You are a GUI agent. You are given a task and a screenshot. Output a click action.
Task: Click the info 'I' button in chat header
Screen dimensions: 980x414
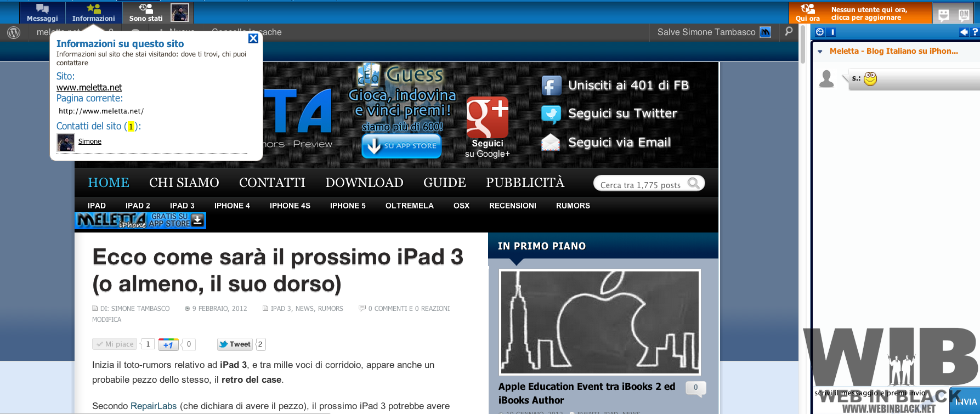click(831, 32)
